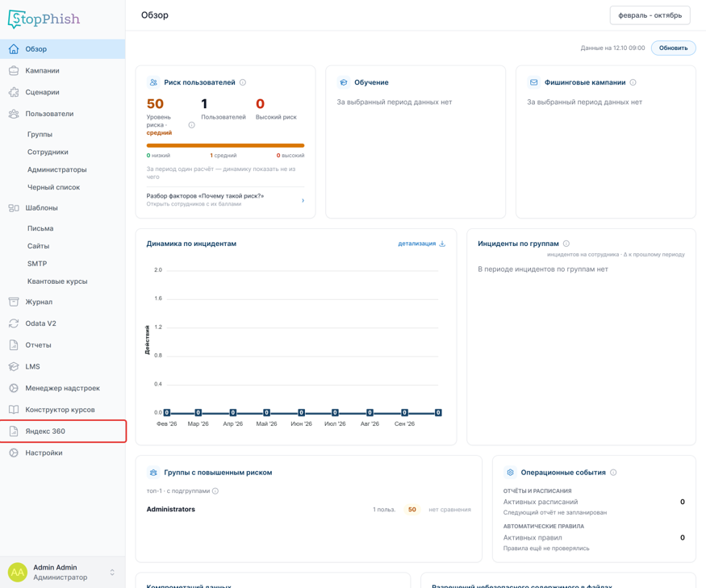Click the Сен '26 data point on chart
The height and width of the screenshot is (588, 706).
tap(404, 412)
